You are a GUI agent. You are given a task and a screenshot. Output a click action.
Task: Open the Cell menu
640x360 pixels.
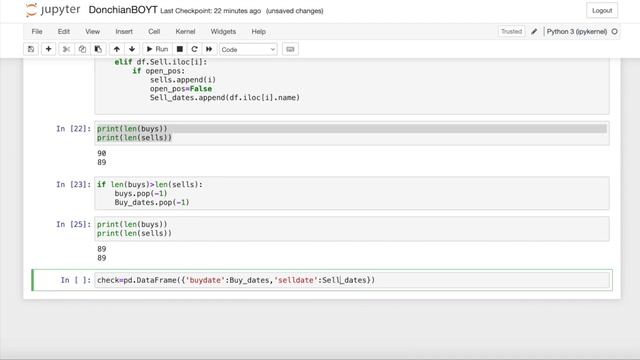[x=154, y=31]
